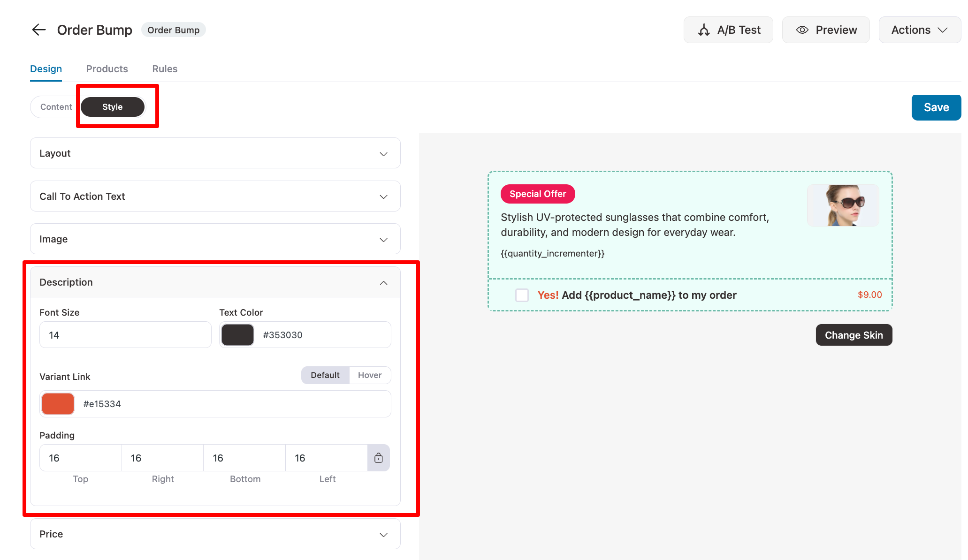The image size is (968, 560).
Task: Click the Preview eye icon
Action: click(x=802, y=30)
